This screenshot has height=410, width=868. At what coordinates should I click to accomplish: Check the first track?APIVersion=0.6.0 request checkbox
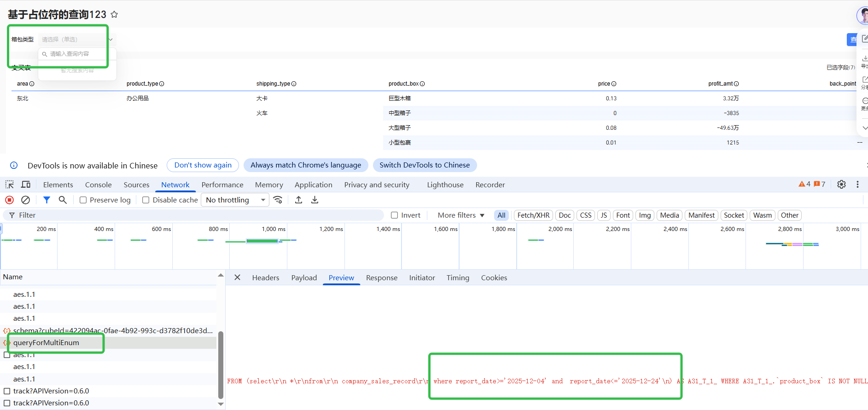tap(7, 391)
